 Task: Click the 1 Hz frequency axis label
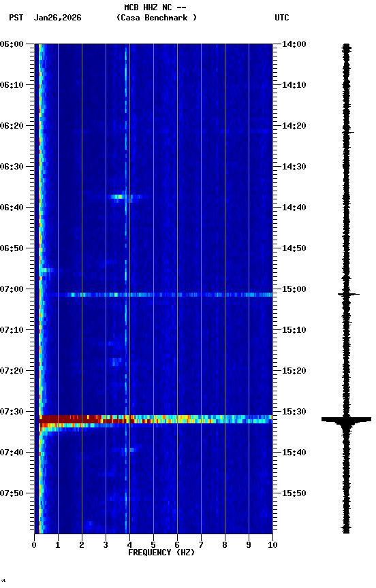pos(58,545)
